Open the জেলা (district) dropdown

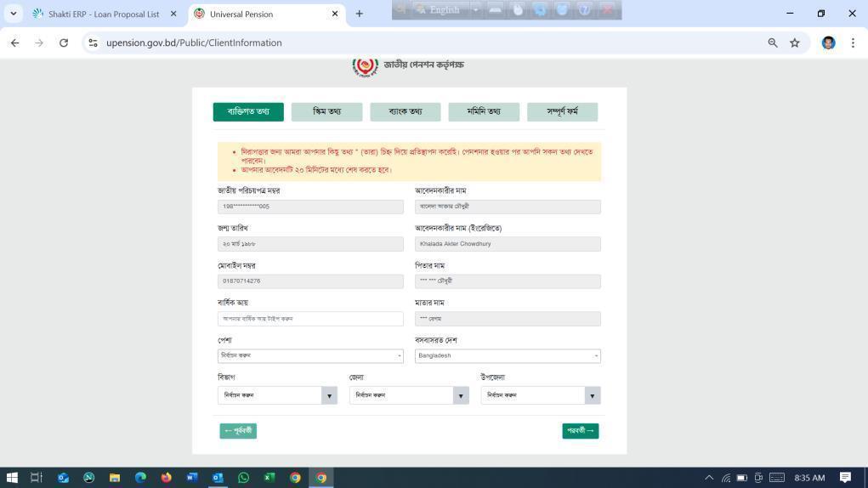click(x=409, y=395)
